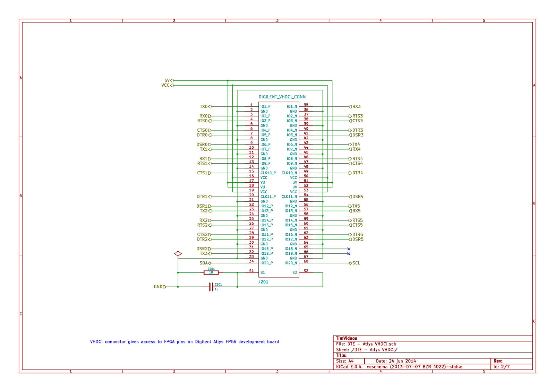The width and height of the screenshot is (555, 392).
Task: Select the C201 capacitor symbol
Action: pos(211,287)
